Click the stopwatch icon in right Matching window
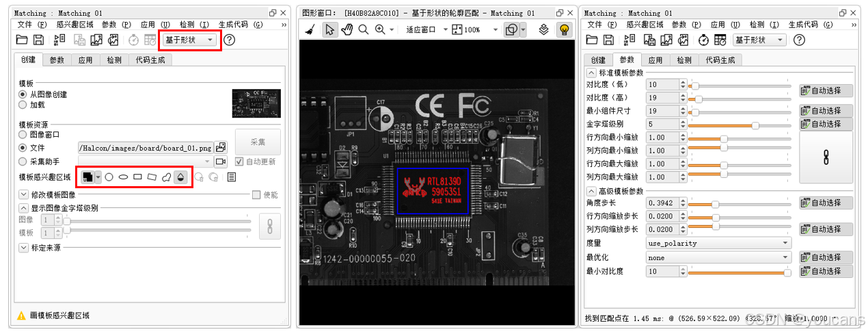Viewport: 868px width, 334px height. (703, 40)
